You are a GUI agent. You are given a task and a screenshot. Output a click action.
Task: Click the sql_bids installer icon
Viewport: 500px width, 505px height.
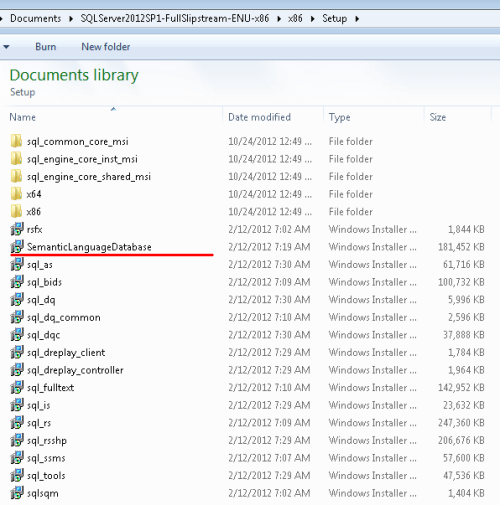(17, 282)
